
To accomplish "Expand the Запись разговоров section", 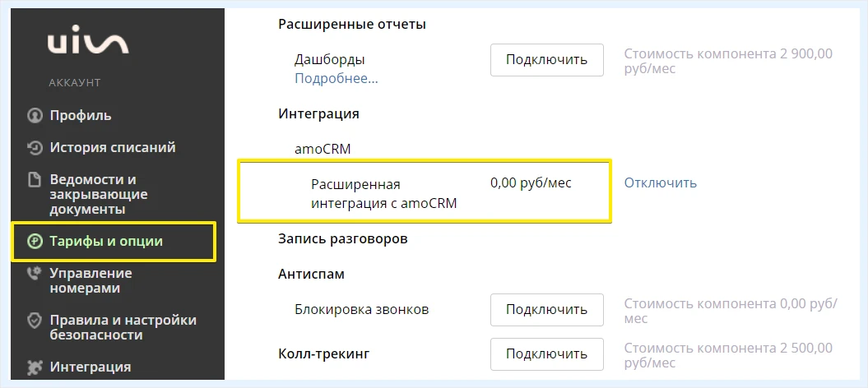I will click(342, 239).
